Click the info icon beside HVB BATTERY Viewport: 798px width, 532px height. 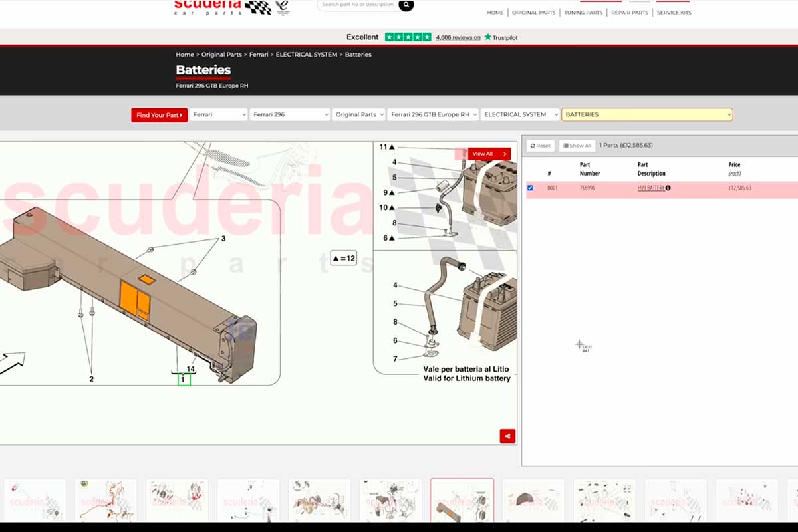pyautogui.click(x=668, y=188)
